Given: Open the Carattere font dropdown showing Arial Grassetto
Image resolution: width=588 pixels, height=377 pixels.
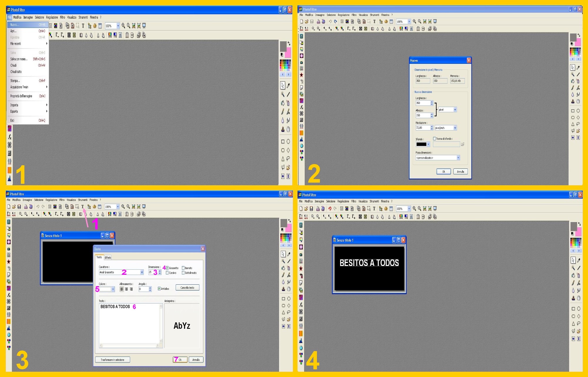Looking at the screenshot, I should 142,272.
